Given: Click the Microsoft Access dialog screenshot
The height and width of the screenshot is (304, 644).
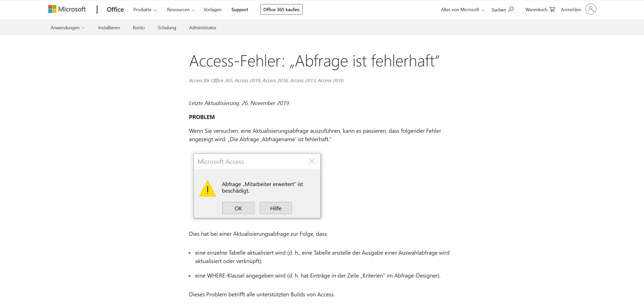Looking at the screenshot, I should (257, 186).
